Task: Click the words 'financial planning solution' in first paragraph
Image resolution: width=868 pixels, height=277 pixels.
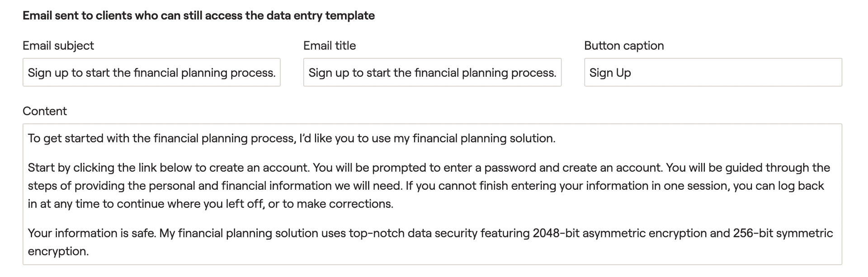Action: pos(484,138)
